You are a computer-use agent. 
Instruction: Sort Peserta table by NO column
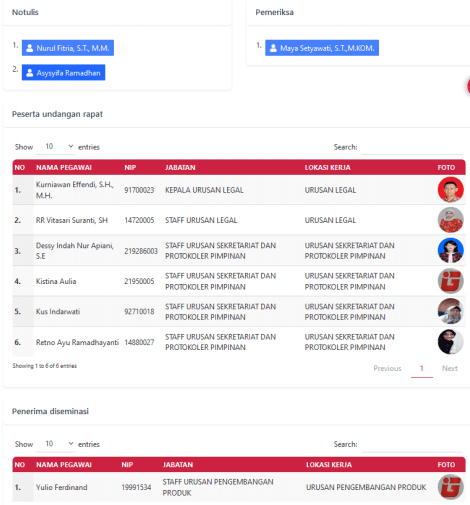[20, 167]
